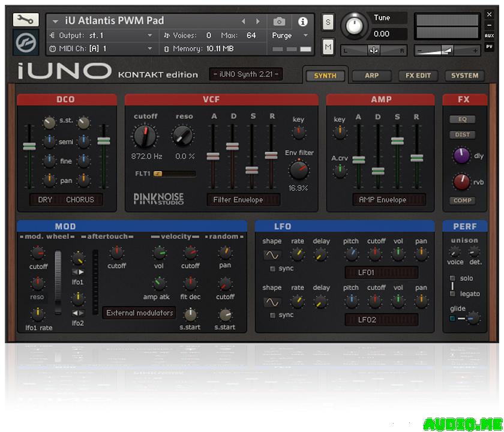Image resolution: width=504 pixels, height=432 pixels.
Task: Open the External modulators selector
Action: tap(139, 313)
